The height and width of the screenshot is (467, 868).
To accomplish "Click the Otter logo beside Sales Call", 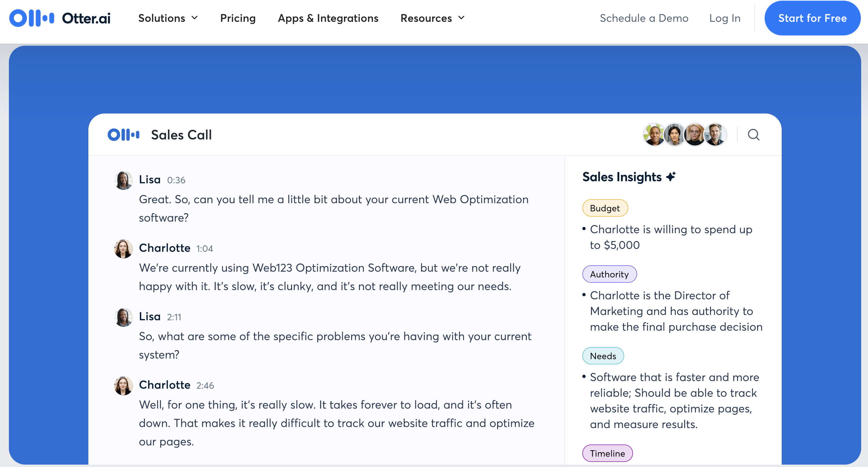I will (124, 135).
